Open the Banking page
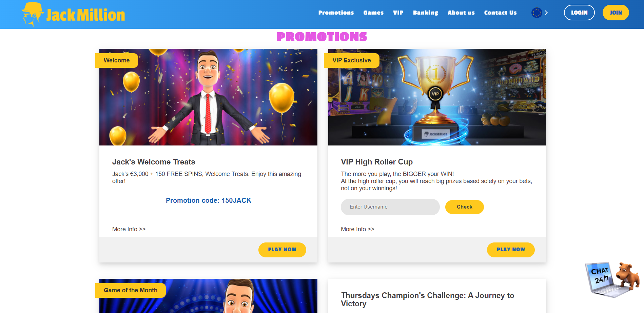 click(x=426, y=13)
